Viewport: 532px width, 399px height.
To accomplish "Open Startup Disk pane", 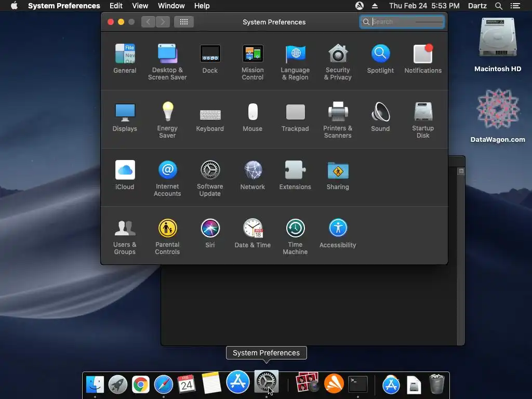I will tap(423, 120).
